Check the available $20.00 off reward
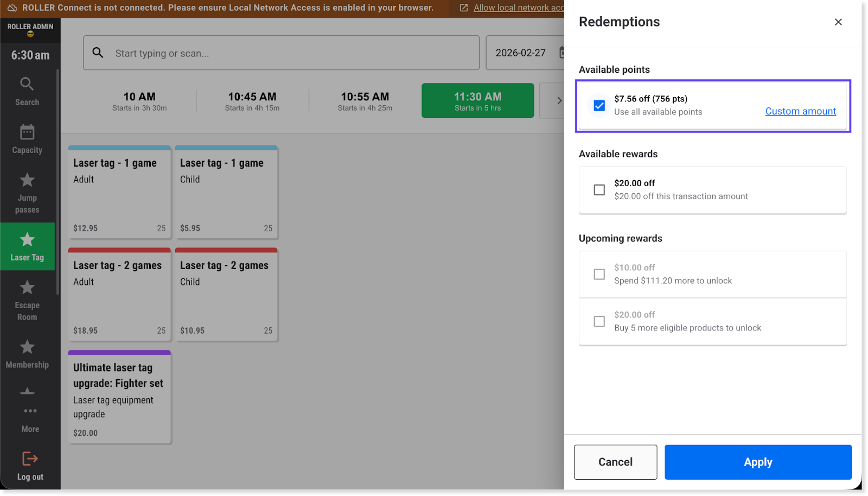This screenshot has width=868, height=496. coord(599,190)
